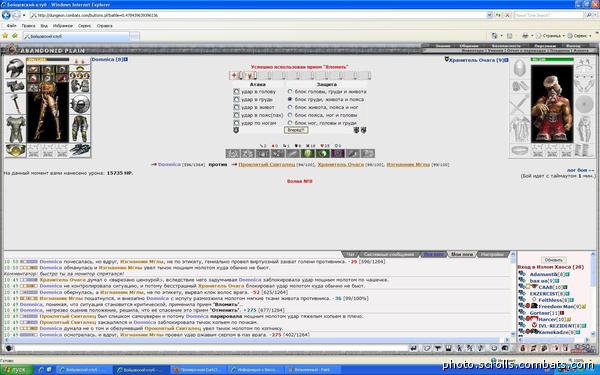Open the 'Страница' toolbar dropdown

pyautogui.click(x=550, y=36)
